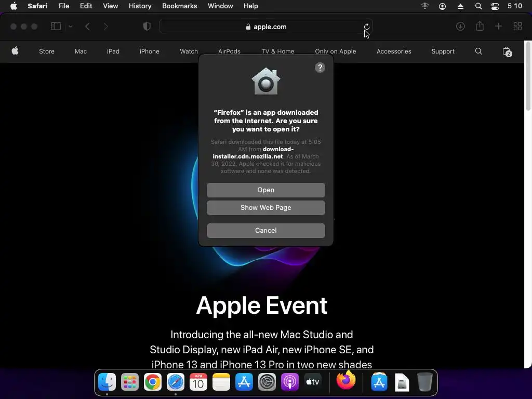Open Launchpad from the Dock
The width and height of the screenshot is (532, 399).
pyautogui.click(x=129, y=382)
